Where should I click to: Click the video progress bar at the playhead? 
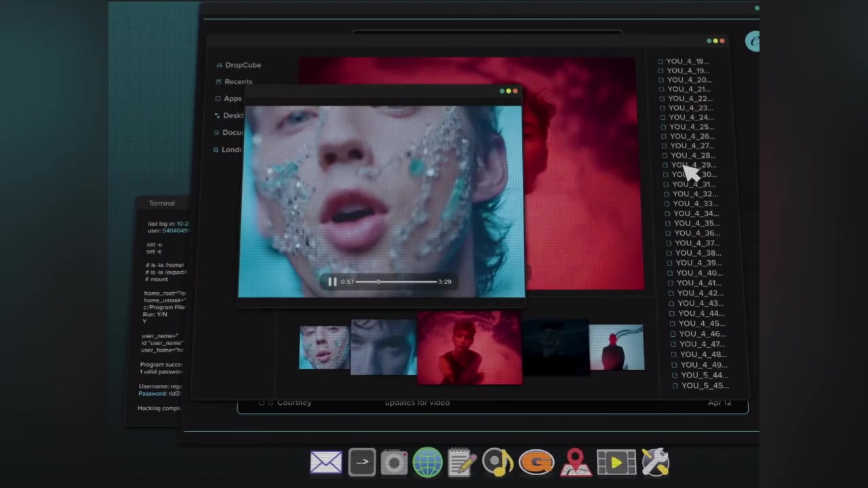[x=378, y=281]
